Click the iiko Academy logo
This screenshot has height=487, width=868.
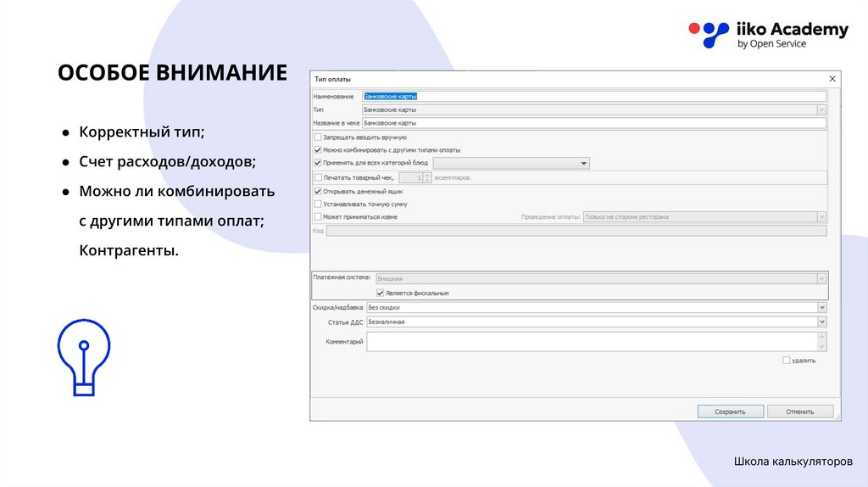(768, 35)
